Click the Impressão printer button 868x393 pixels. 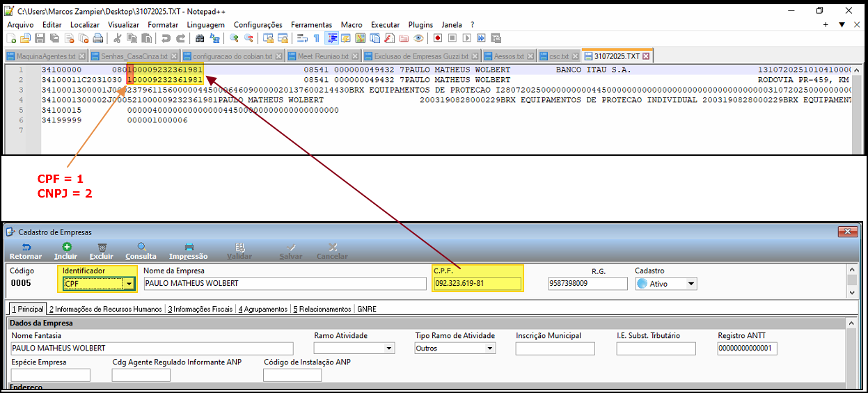tap(188, 251)
